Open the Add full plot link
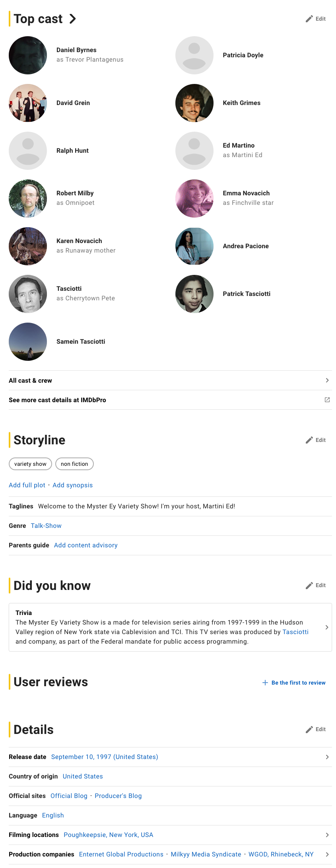 tap(27, 485)
